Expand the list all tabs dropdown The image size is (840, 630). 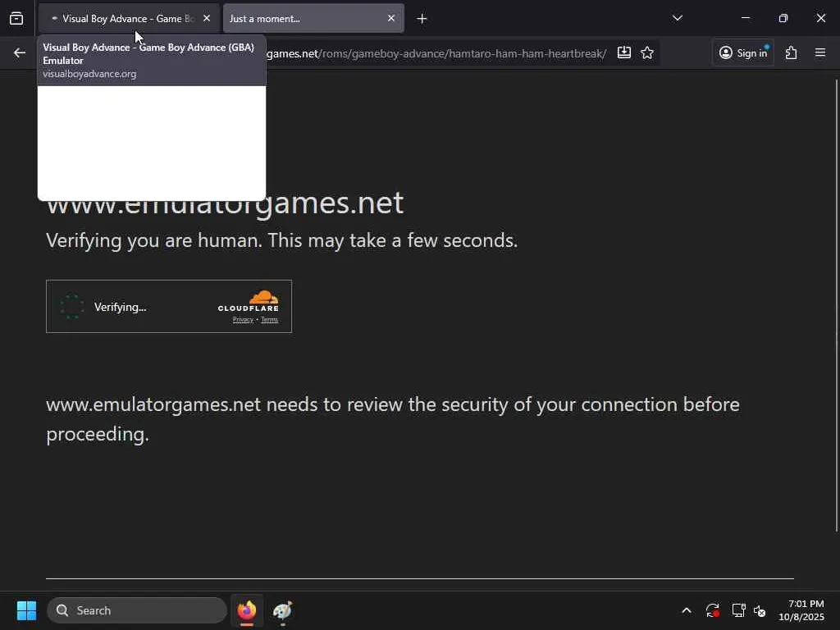click(677, 18)
